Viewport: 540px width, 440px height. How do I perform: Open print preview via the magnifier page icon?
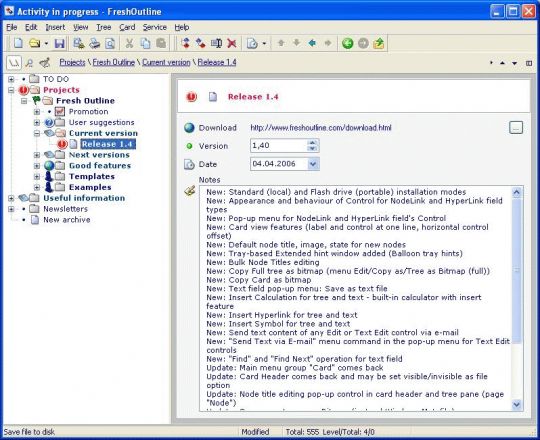110,43
